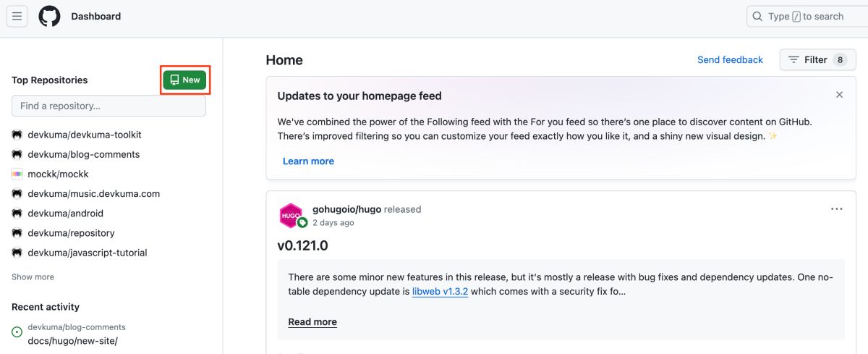Screen dimensions: 868x354
Task: Dismiss the homepage feed updates banner
Action: (839, 95)
